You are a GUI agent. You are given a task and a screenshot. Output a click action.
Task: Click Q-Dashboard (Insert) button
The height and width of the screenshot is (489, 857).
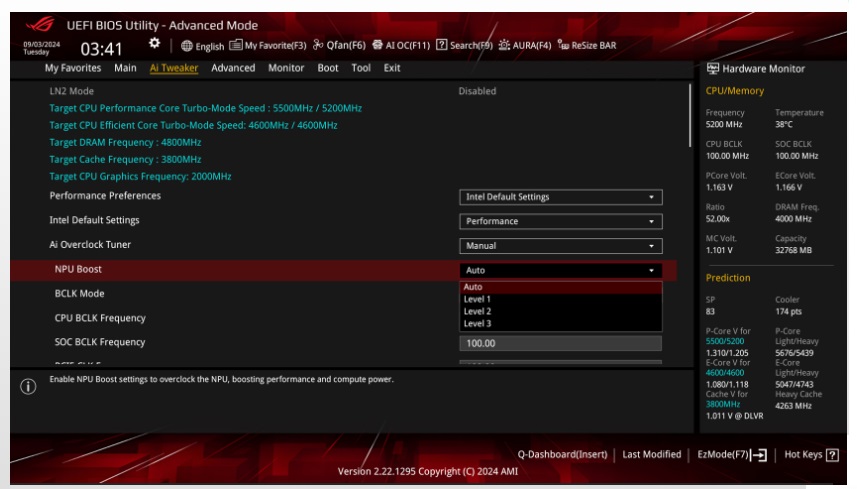click(561, 454)
